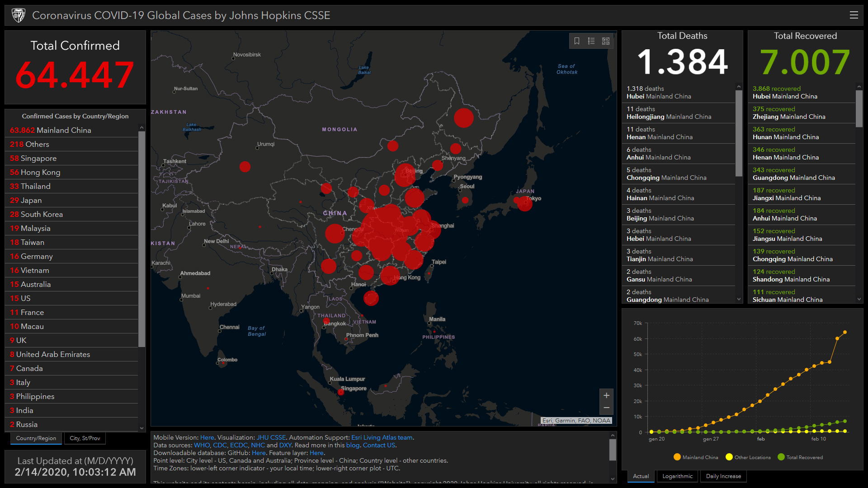This screenshot has height=488, width=868.
Task: Open the basemap gallery grid icon
Action: coord(606,41)
